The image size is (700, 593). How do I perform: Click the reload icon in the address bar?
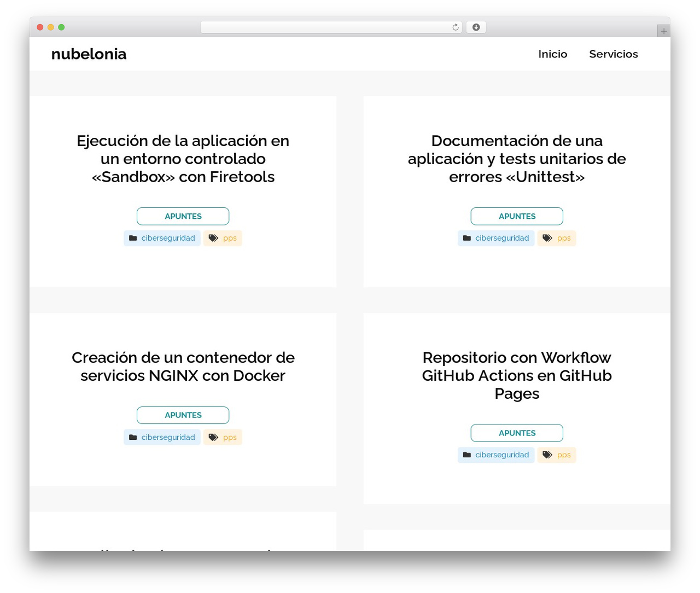[x=455, y=27]
